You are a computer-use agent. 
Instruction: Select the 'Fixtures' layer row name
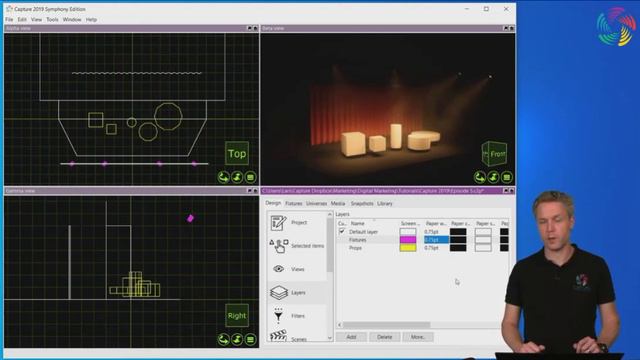click(x=358, y=240)
